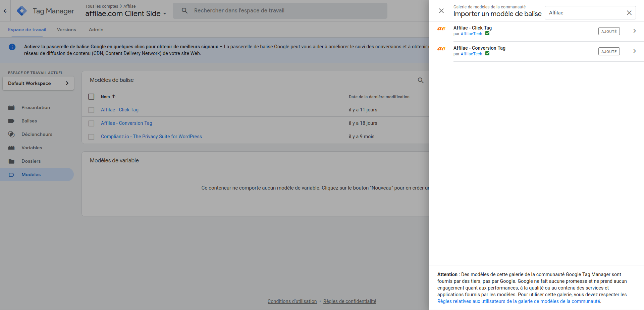This screenshot has height=310, width=644.
Task: Open AffilaeTech author link under Conversion Tag
Action: (471, 54)
